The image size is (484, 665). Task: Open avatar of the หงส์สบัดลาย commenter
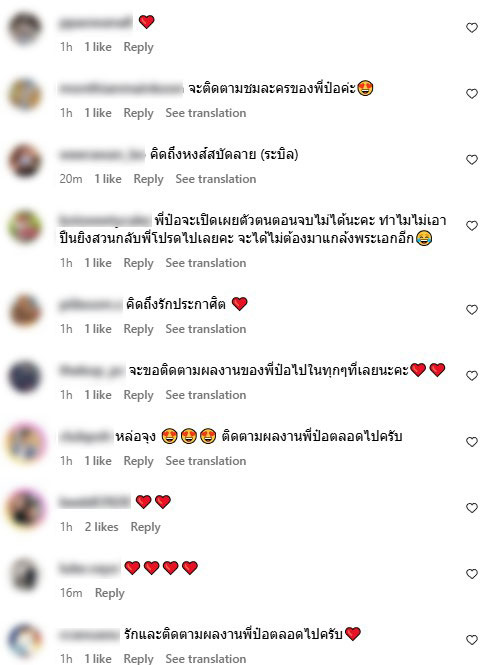tap(25, 161)
